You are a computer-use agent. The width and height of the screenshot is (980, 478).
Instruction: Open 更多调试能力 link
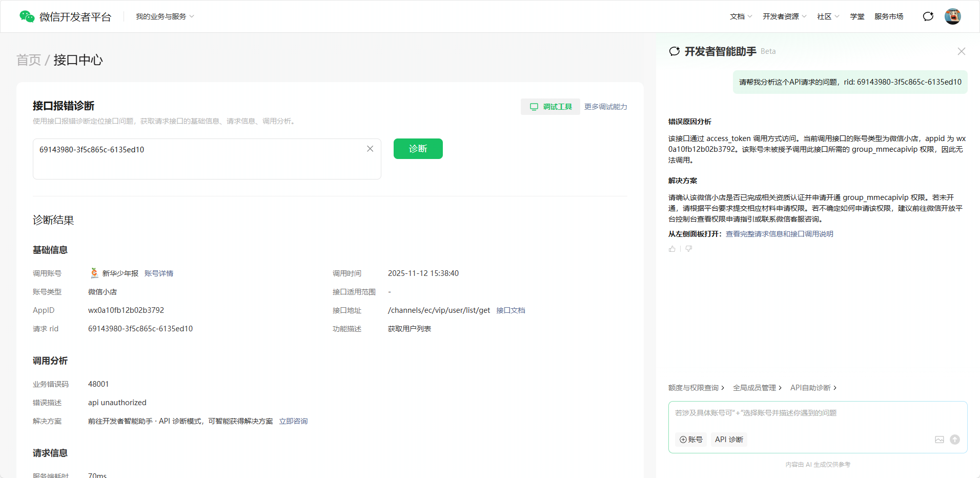tap(606, 107)
